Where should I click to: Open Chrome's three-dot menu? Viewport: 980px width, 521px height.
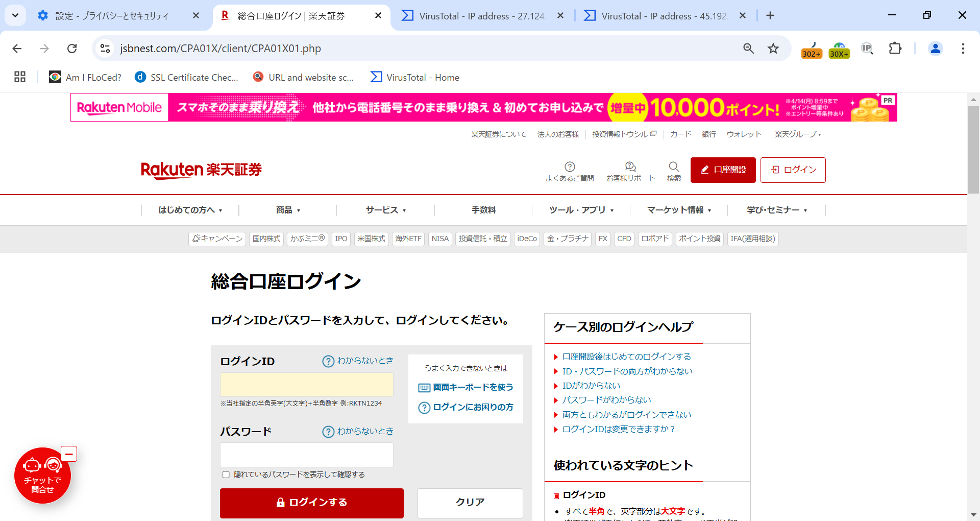pyautogui.click(x=963, y=49)
